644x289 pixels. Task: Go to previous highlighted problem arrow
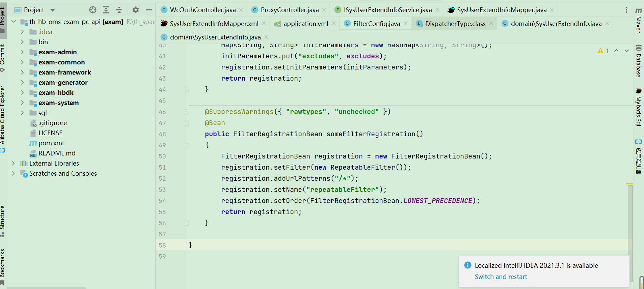(x=616, y=51)
